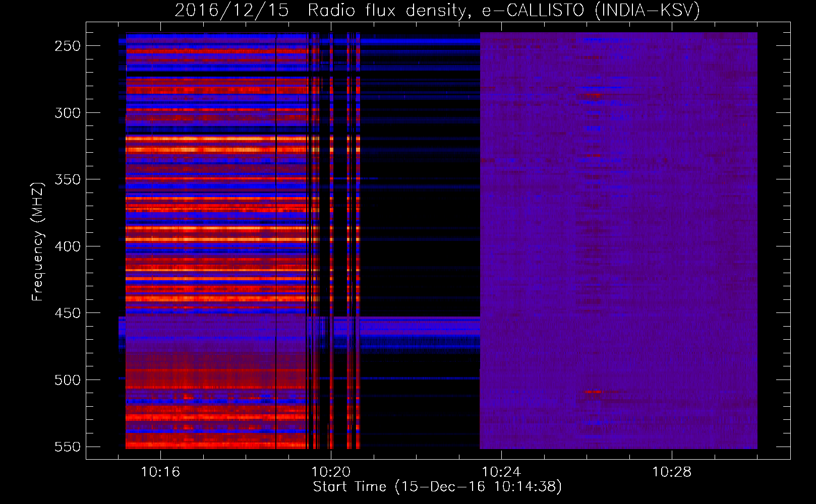
Task: Click the 500 frequency tick label
Action: click(68, 380)
